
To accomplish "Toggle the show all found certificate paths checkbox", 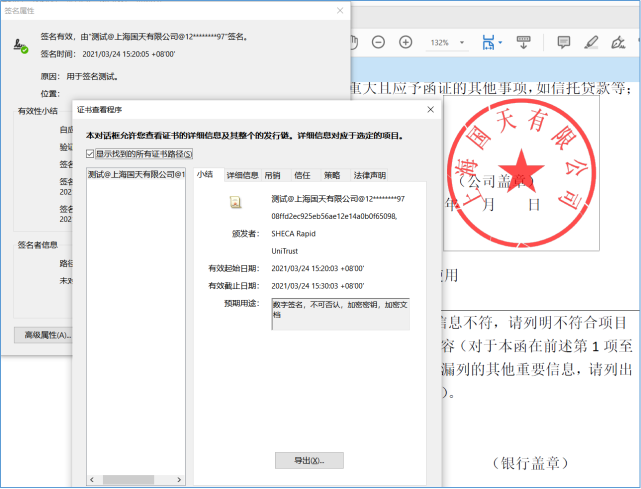I will tap(90, 154).
